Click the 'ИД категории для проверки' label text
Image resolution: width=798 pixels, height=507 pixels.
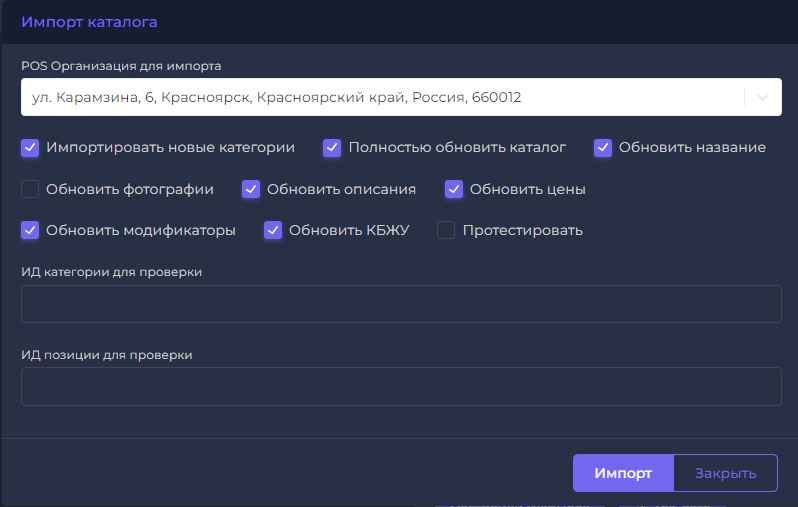(112, 272)
